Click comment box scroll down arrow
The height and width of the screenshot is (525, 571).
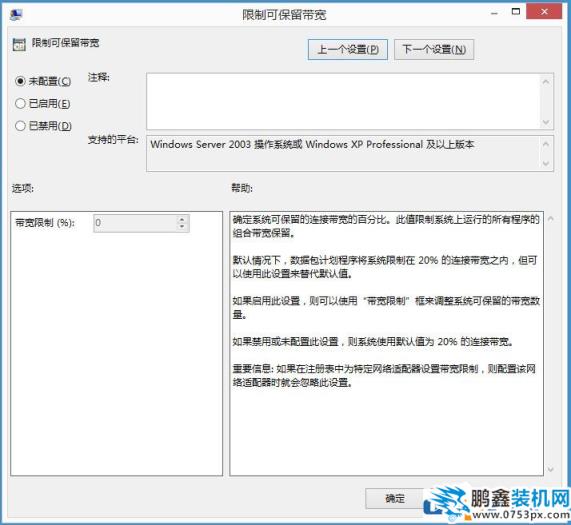[546, 122]
